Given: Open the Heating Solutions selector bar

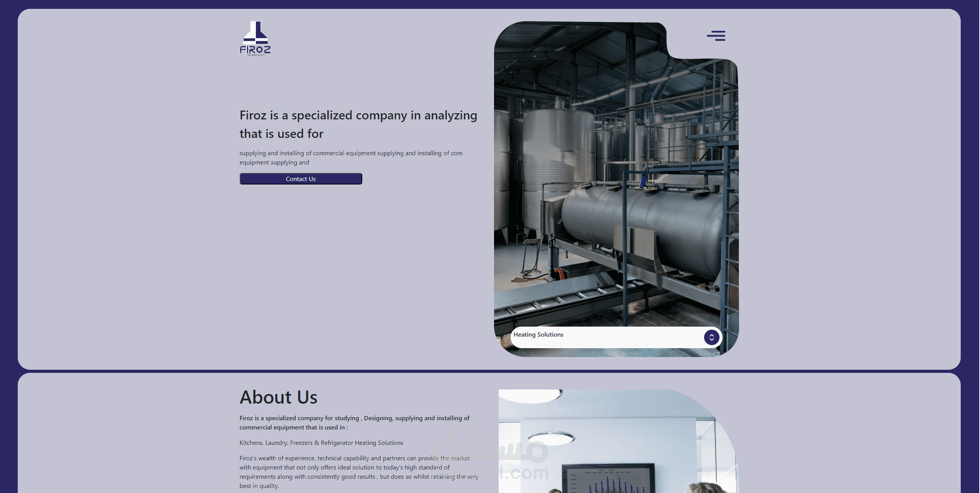Looking at the screenshot, I should (x=616, y=337).
